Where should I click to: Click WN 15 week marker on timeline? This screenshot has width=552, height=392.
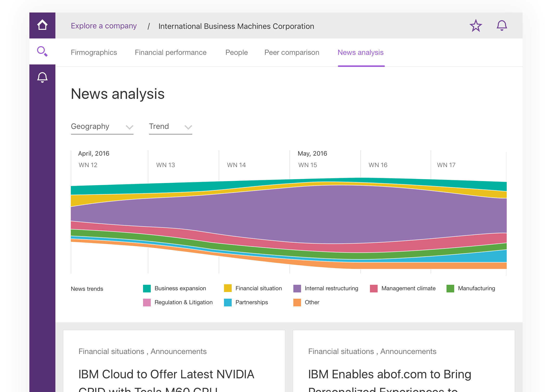(x=307, y=165)
